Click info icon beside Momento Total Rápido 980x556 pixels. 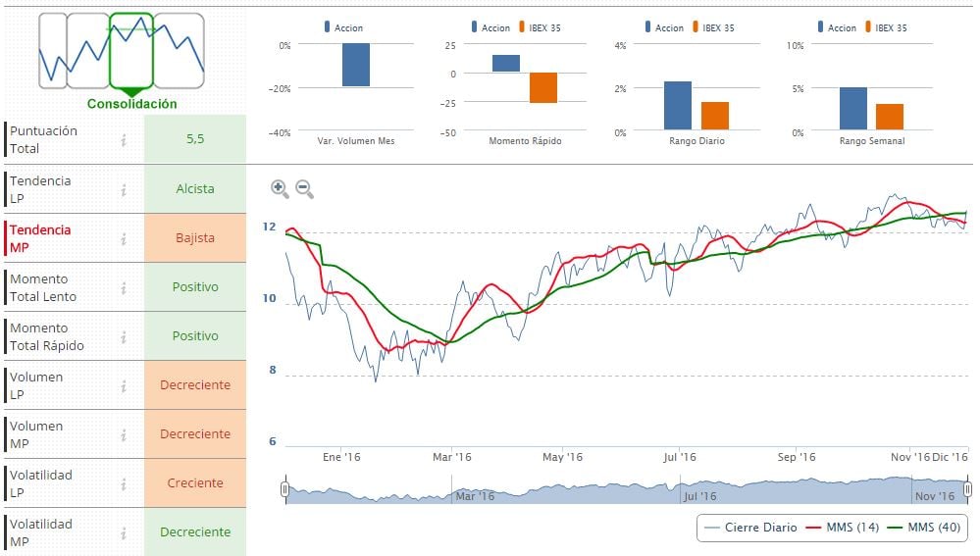(x=124, y=336)
